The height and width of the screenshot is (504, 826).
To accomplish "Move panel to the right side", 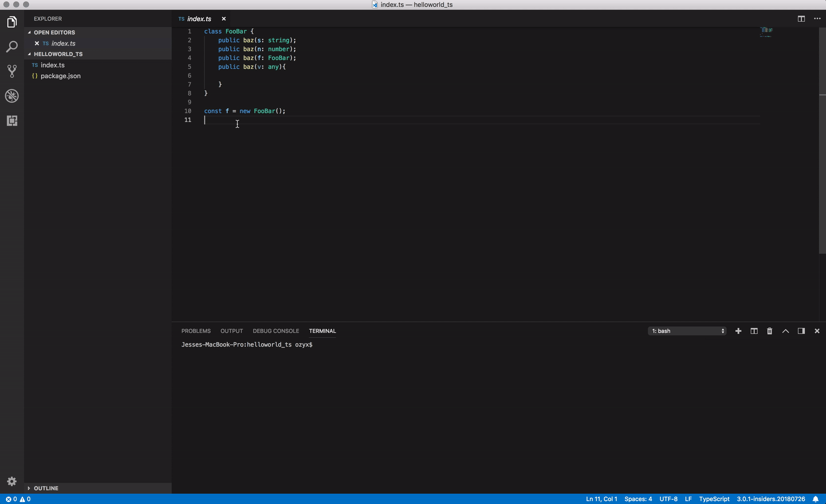I will [801, 331].
